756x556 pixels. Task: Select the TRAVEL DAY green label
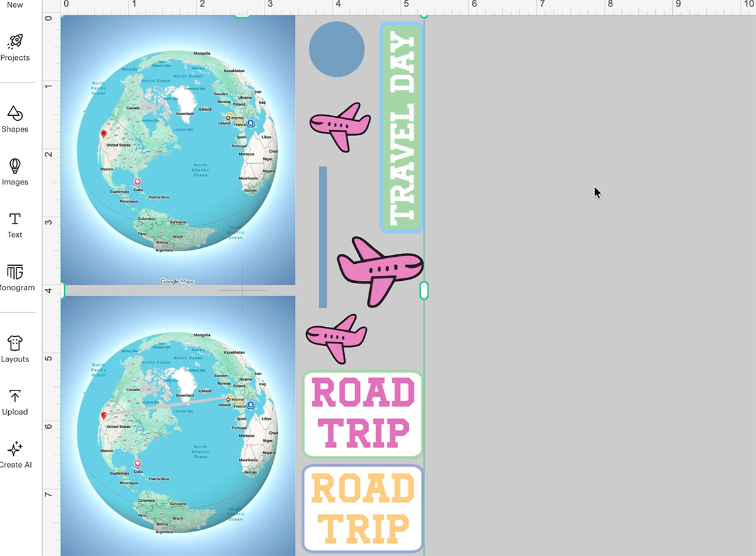click(401, 128)
